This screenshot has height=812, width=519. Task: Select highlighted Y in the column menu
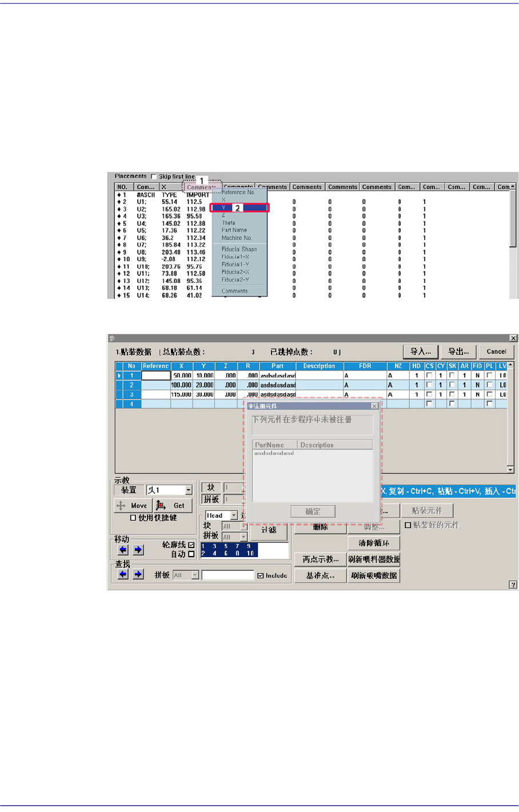tap(239, 208)
